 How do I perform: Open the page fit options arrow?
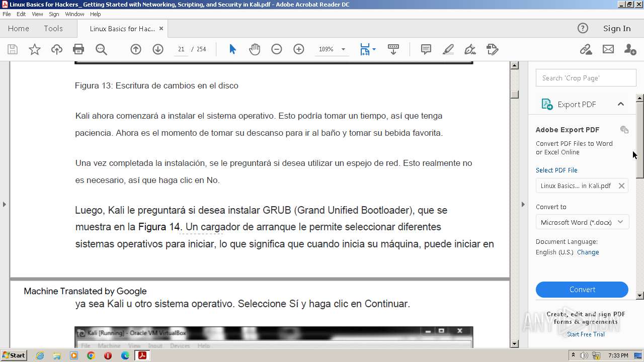coord(374,49)
